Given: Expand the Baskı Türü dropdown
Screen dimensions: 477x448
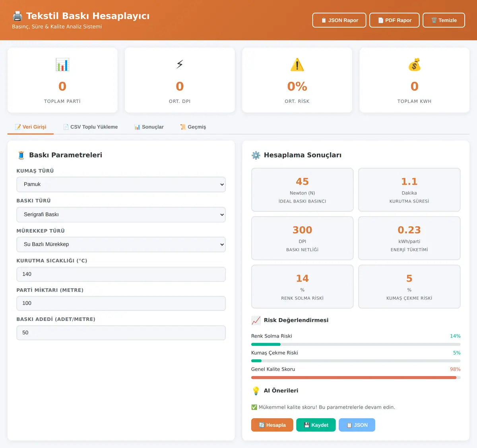Looking at the screenshot, I should (x=121, y=215).
